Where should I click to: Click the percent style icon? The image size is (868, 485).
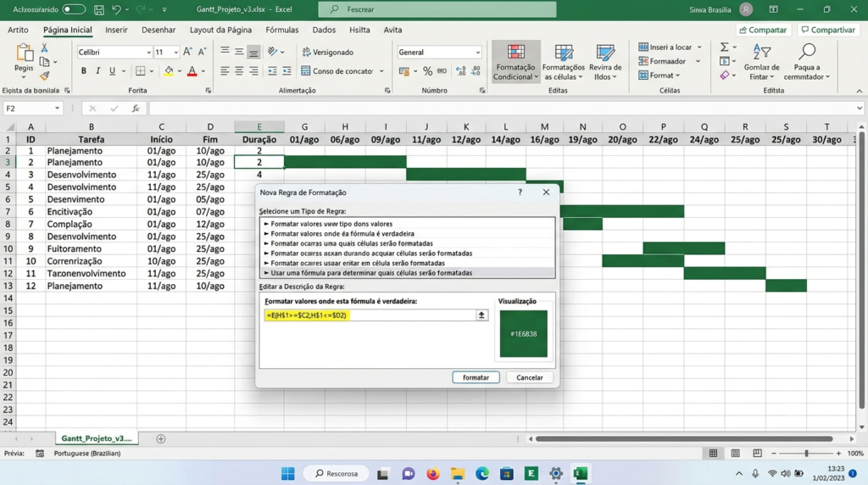[427, 71]
